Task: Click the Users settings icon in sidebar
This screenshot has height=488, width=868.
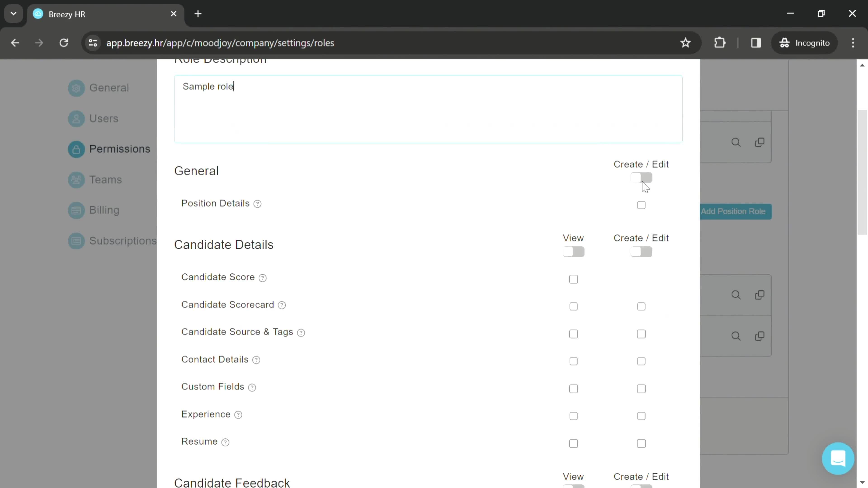Action: tap(76, 118)
